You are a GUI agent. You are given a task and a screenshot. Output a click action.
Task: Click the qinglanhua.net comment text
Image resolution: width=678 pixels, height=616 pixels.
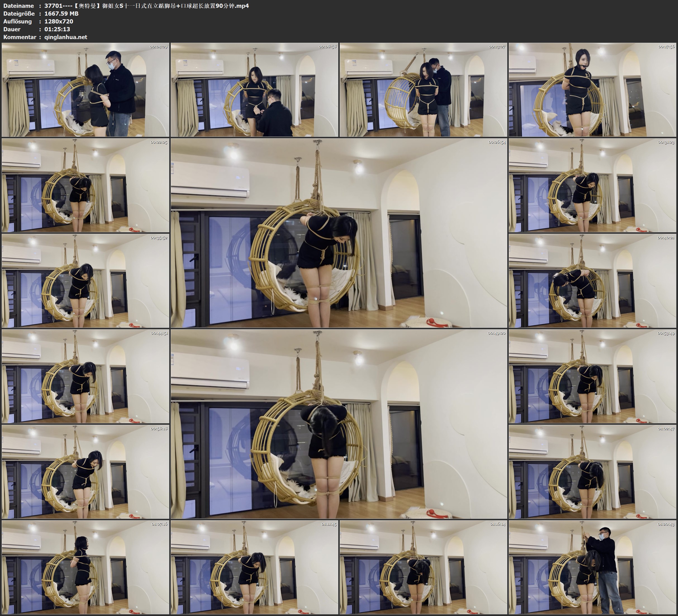click(x=66, y=37)
